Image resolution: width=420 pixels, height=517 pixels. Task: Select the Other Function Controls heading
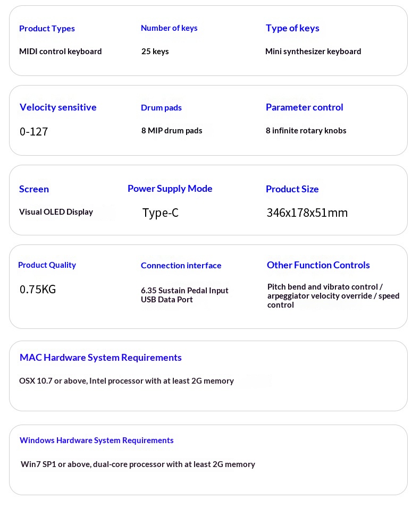(318, 265)
